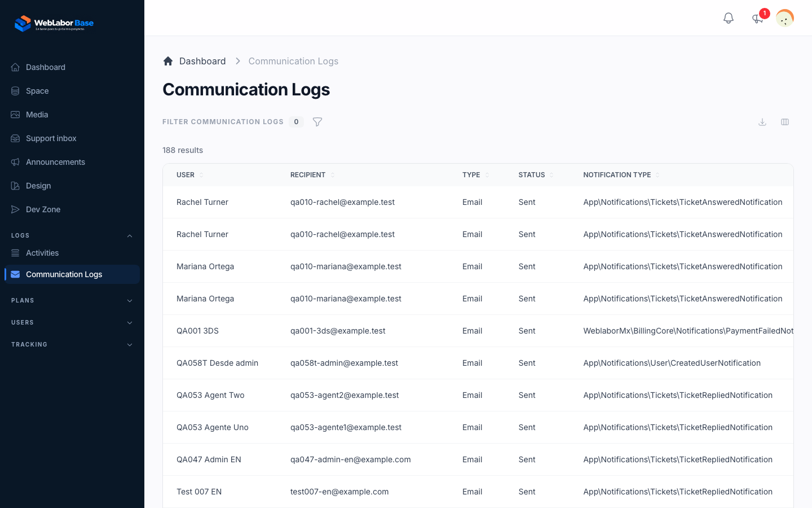Open the user avatar menu
Viewport: 812px width, 508px height.
[785, 18]
